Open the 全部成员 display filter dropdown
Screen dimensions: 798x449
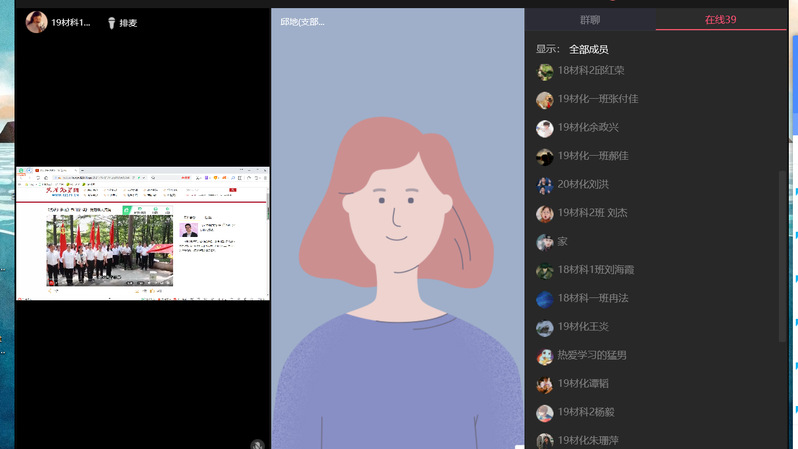(588, 49)
